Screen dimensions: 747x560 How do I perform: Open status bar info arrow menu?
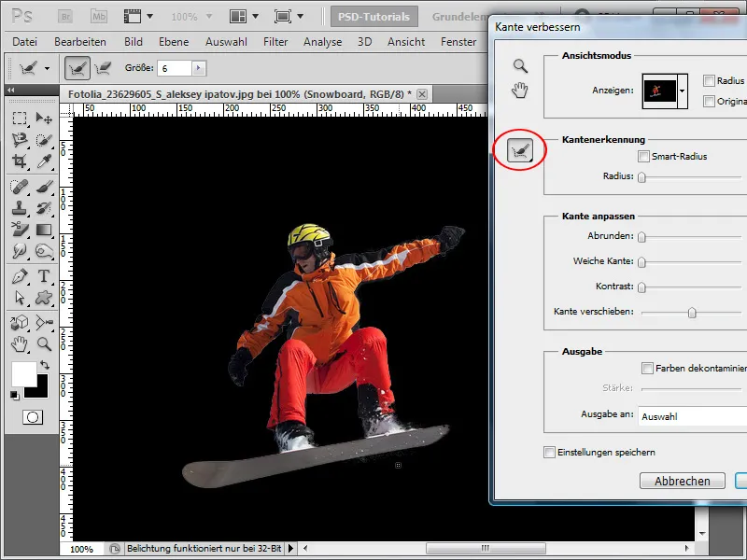290,549
